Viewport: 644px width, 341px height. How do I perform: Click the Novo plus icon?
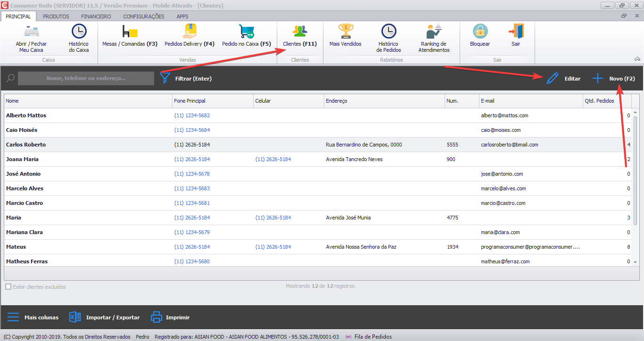pyautogui.click(x=598, y=79)
